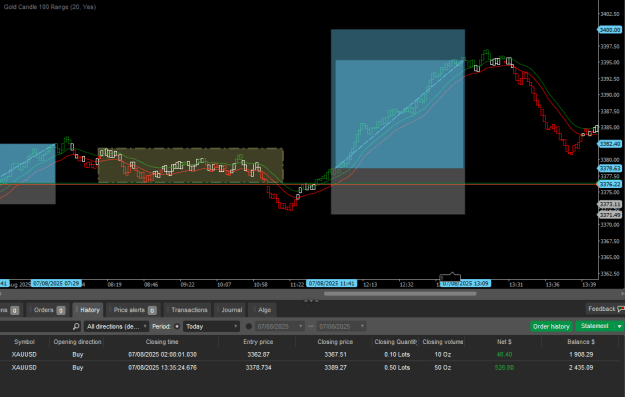Click the Closing volume column header
The width and height of the screenshot is (625, 397).
click(x=442, y=342)
